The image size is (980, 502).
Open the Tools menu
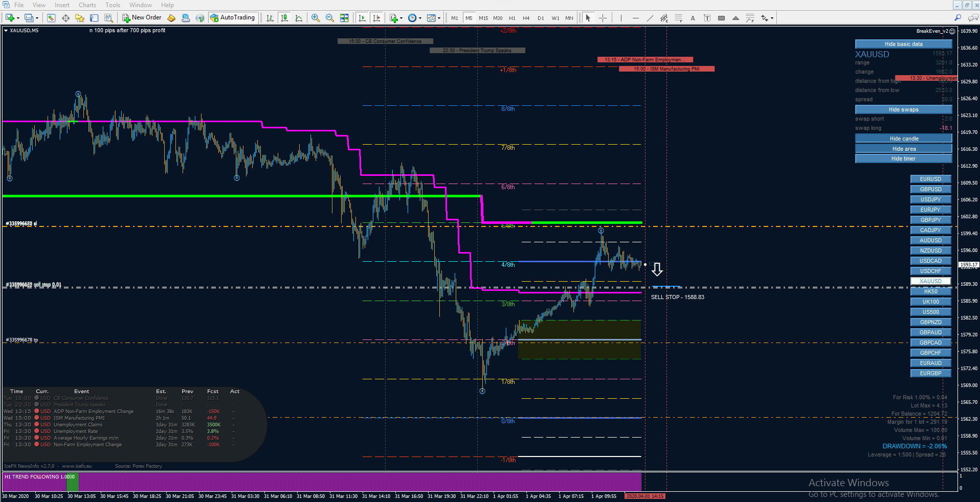(x=113, y=5)
